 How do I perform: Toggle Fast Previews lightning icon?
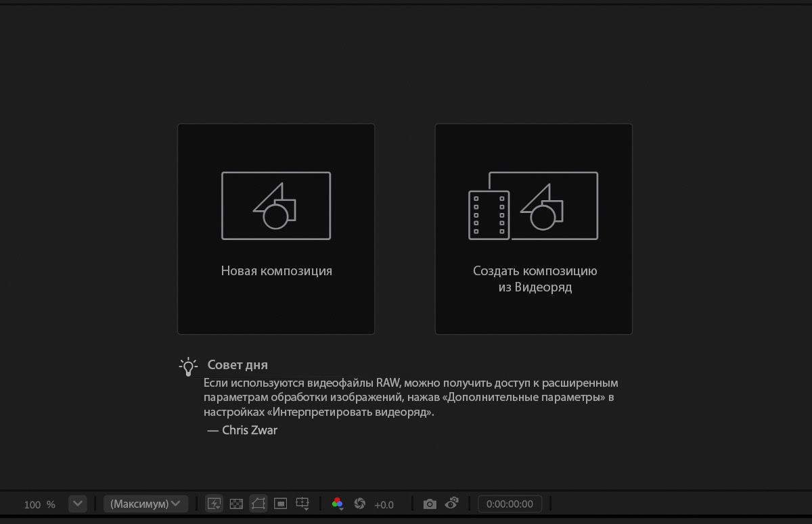click(x=215, y=504)
